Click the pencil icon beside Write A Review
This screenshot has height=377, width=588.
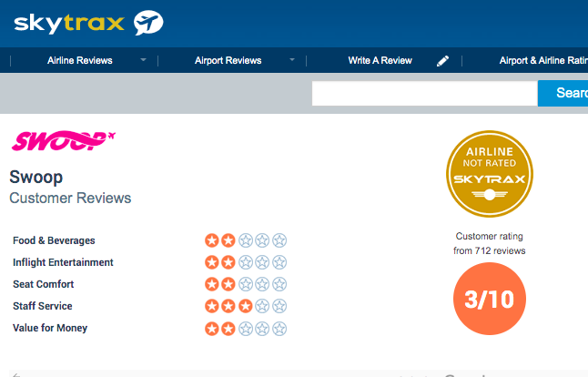point(443,61)
